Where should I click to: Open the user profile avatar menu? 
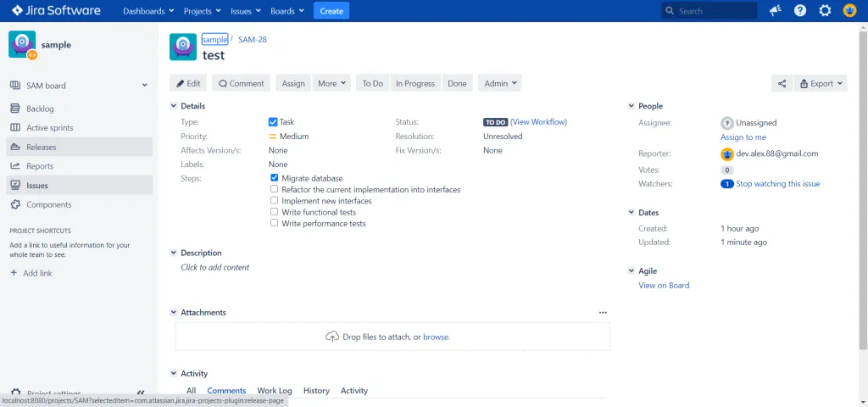(x=849, y=10)
